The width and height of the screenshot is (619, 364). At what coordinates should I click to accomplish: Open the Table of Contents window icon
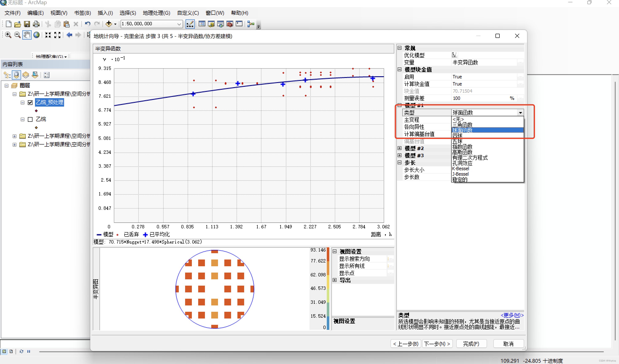point(202,24)
